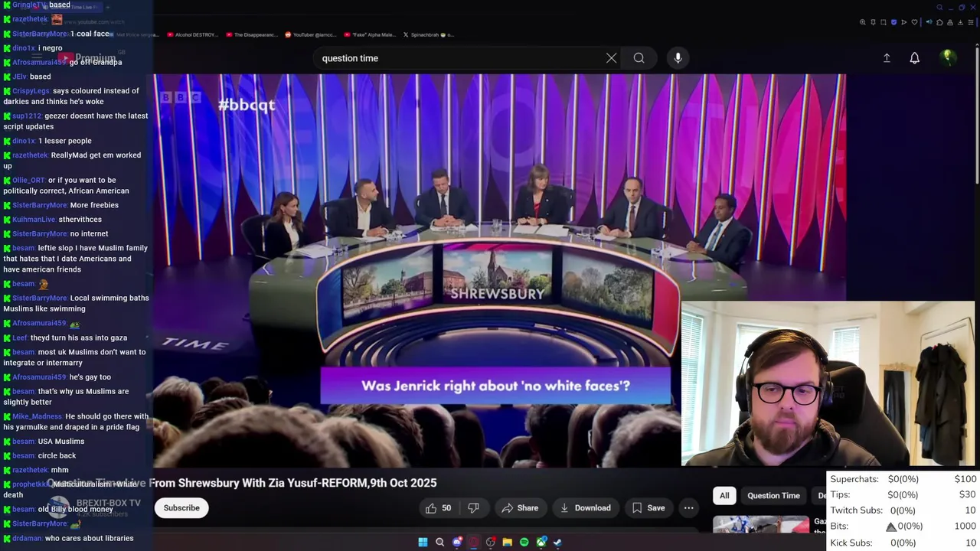
Task: Select the All filter chip
Action: tap(724, 496)
